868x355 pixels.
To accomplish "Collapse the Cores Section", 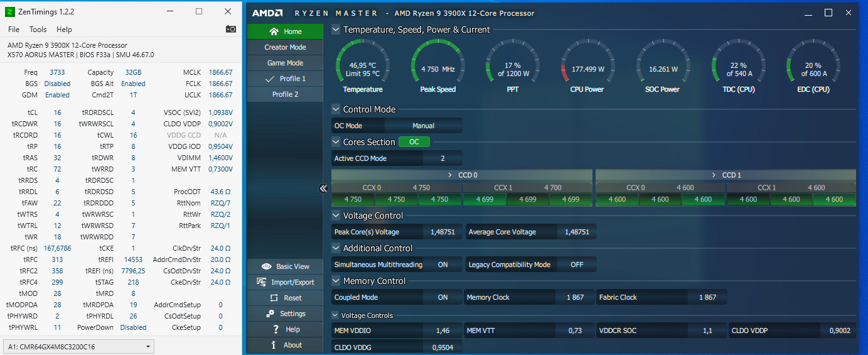I will [x=336, y=142].
